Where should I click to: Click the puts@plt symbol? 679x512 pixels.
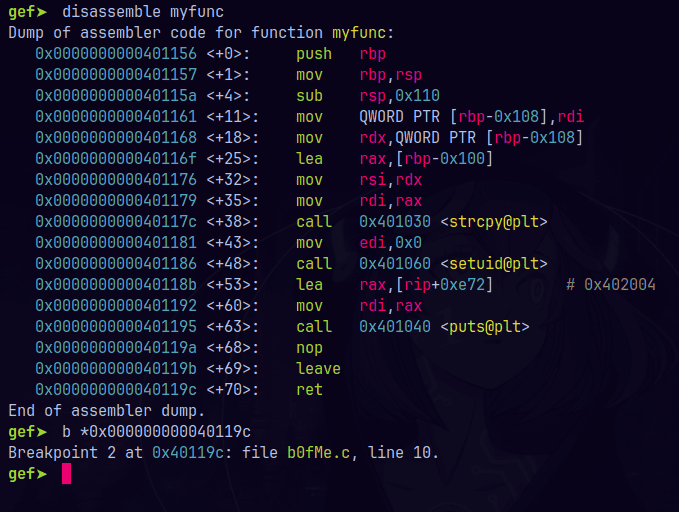point(485,327)
